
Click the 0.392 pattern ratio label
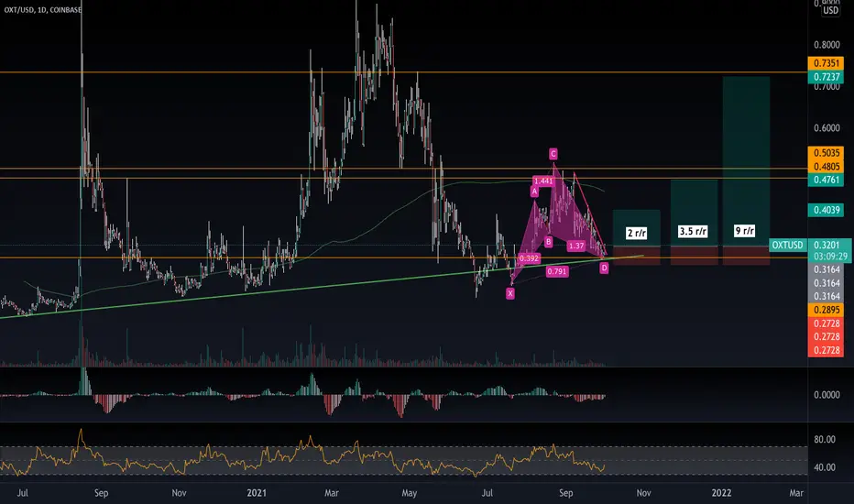[x=529, y=258]
